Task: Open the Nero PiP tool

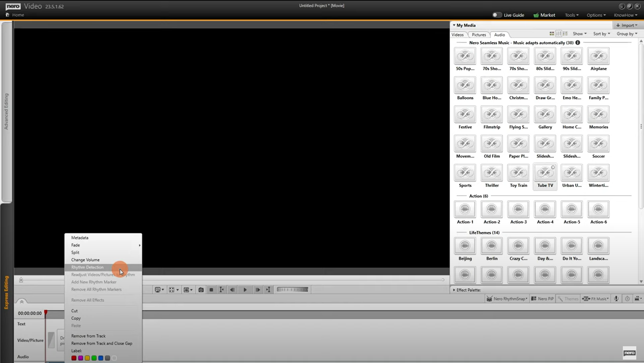Action: (x=542, y=299)
